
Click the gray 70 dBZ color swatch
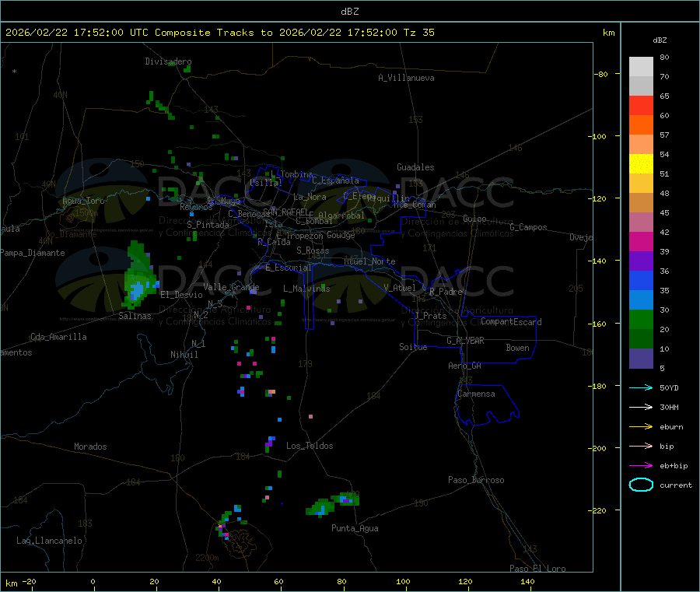click(x=641, y=86)
